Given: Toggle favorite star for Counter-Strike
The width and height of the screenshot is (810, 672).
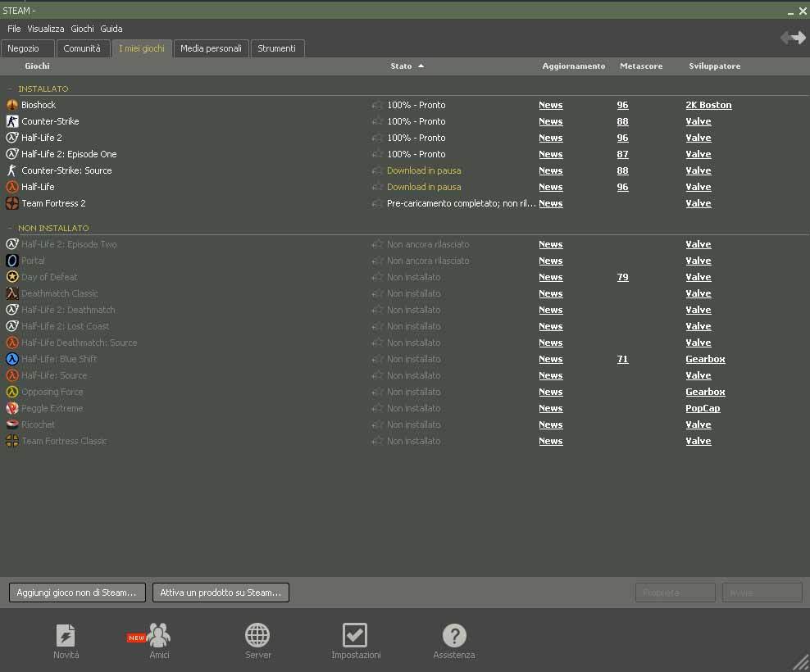Looking at the screenshot, I should 377,121.
